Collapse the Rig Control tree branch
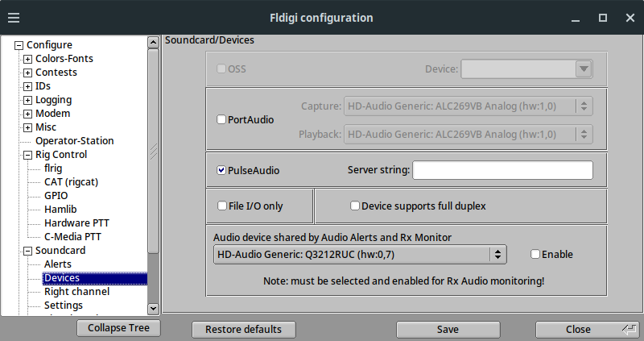 (x=28, y=155)
